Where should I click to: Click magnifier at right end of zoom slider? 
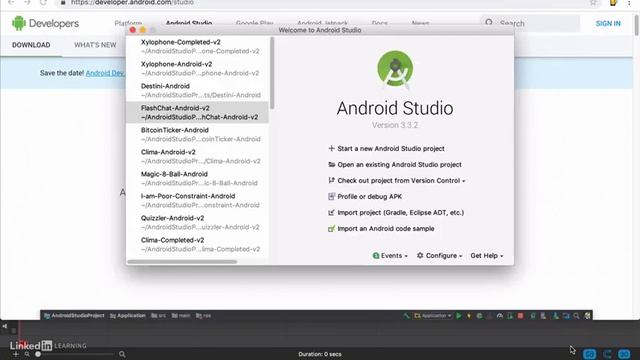tap(122, 354)
